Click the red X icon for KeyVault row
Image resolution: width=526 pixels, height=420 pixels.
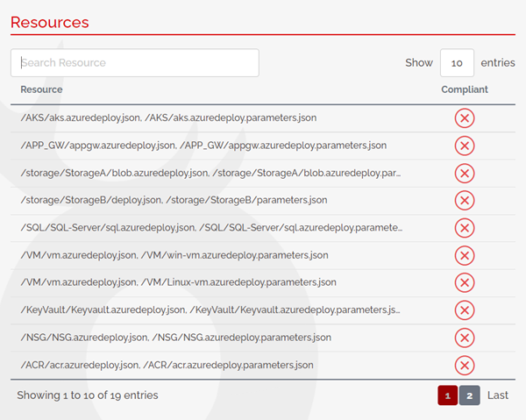[465, 310]
